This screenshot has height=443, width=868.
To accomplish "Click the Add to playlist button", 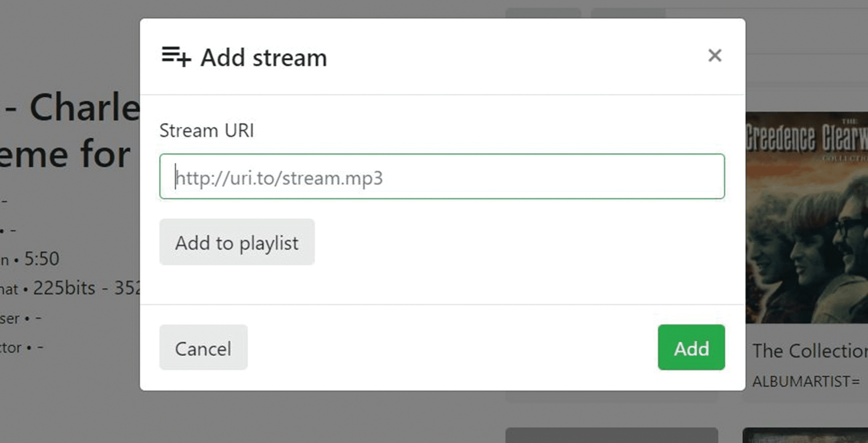I will click(237, 242).
